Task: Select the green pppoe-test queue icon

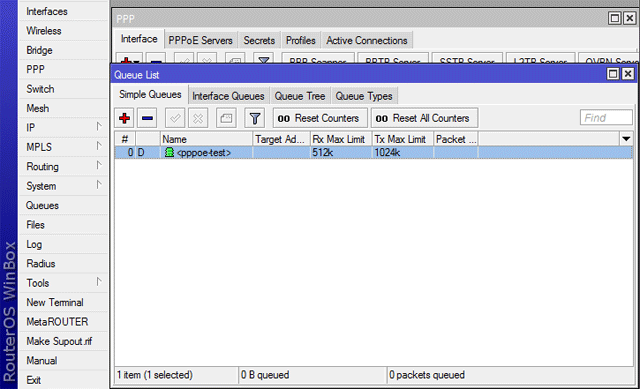Action: (x=169, y=152)
